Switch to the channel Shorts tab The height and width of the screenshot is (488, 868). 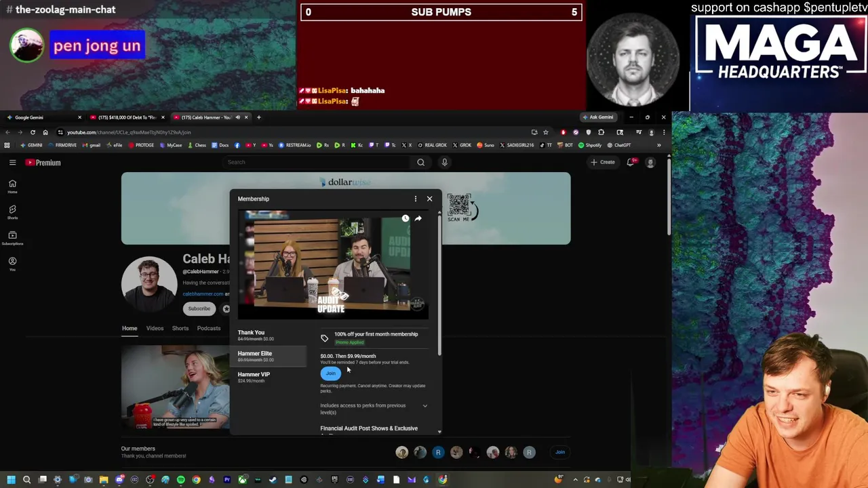pos(180,328)
